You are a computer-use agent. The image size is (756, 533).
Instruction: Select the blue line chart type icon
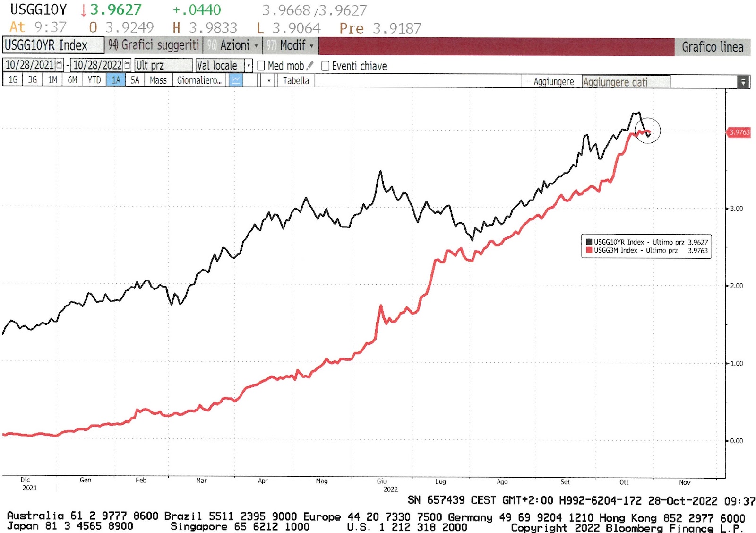235,80
